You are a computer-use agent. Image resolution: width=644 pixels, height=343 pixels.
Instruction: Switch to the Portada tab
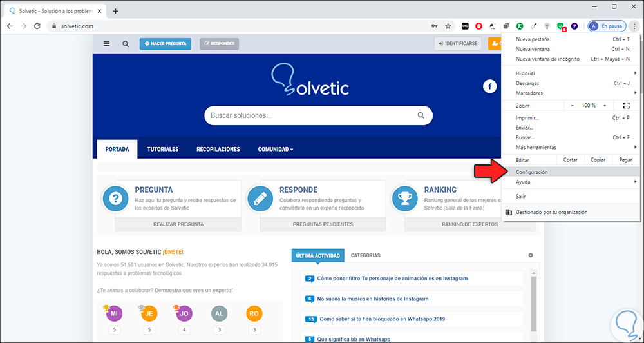point(117,150)
